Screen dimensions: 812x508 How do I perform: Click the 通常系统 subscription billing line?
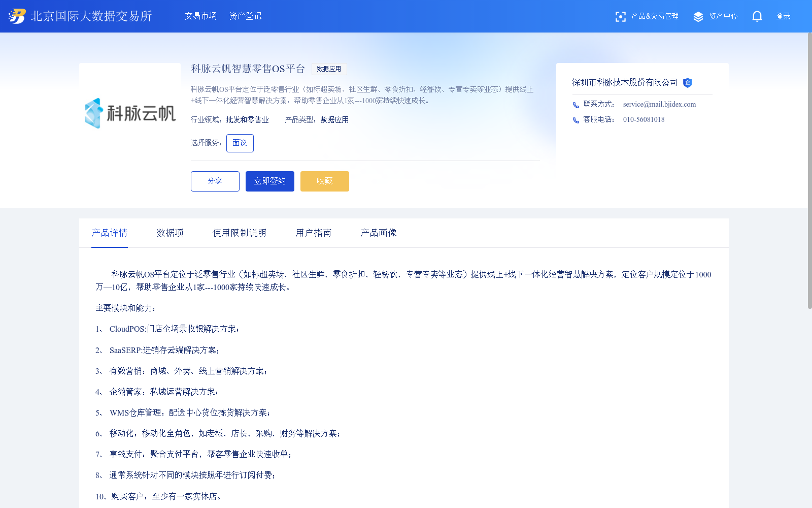pos(186,475)
